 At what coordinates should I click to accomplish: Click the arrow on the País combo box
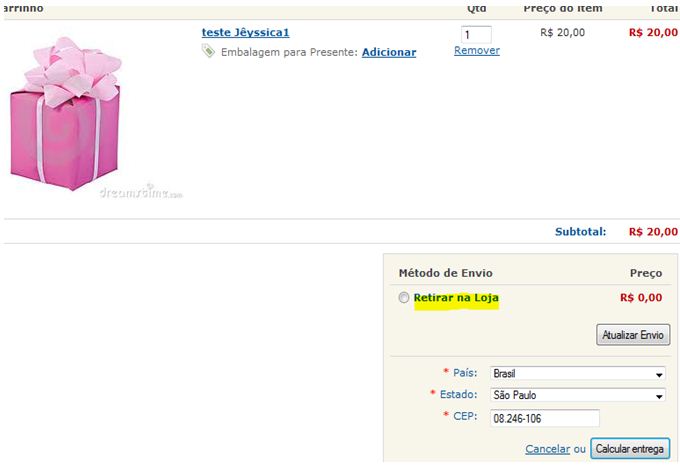659,374
